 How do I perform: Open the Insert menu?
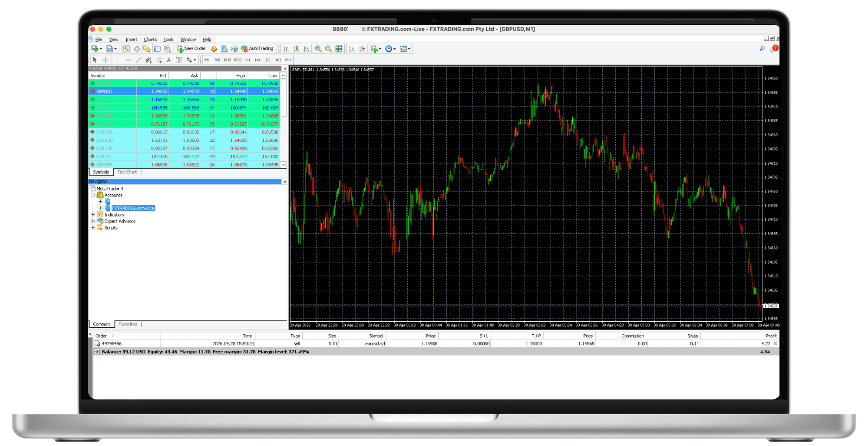point(131,40)
